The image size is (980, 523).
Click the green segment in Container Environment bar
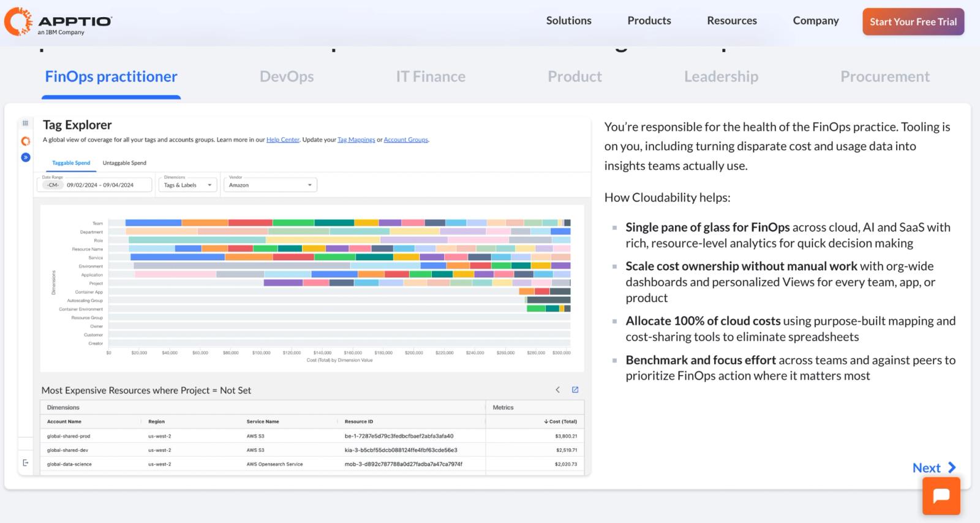(536, 309)
